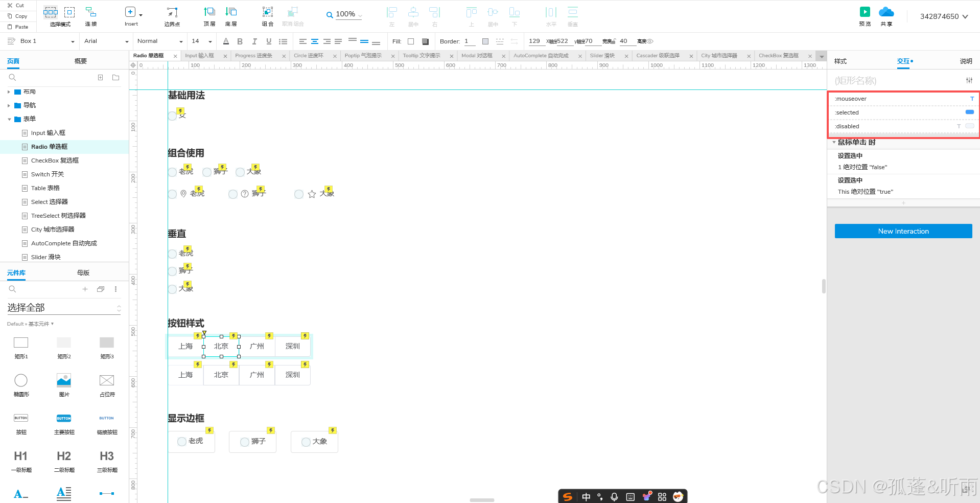This screenshot has height=503, width=980.
Task: Open CheckBox 复选框 page in tree
Action: [55, 161]
